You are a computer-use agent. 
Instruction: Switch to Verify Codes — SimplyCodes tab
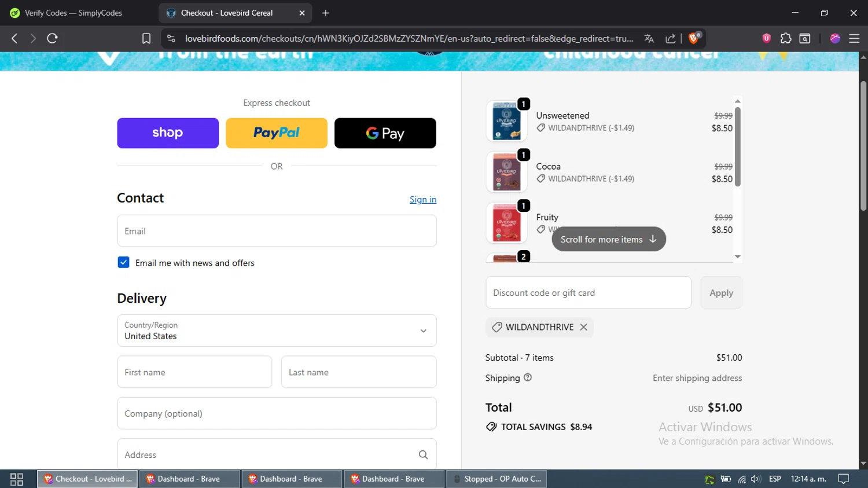pyautogui.click(x=73, y=13)
